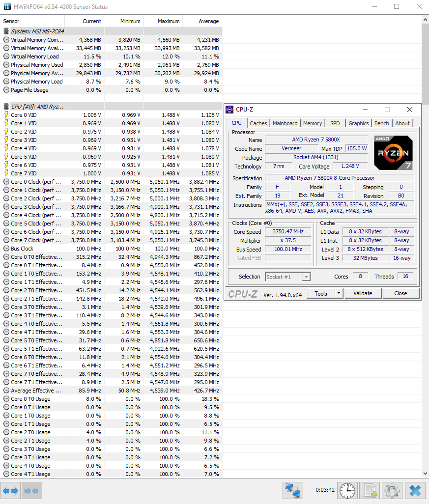Image resolution: width=429 pixels, height=504 pixels.
Task: Click Average Effective clock row icon
Action: [x=6, y=391]
